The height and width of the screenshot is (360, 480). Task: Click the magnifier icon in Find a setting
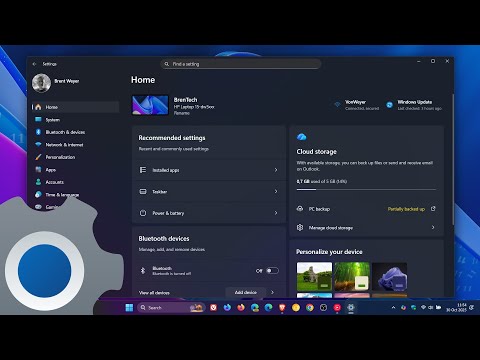167,64
